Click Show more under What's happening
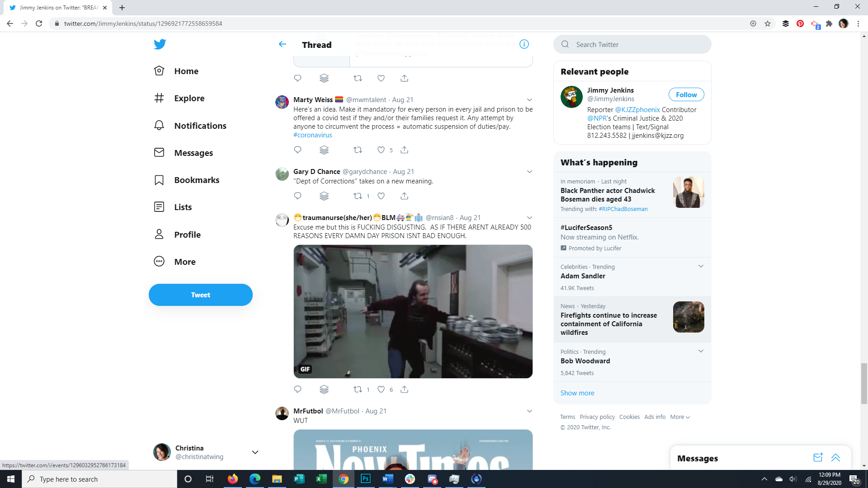 [577, 393]
